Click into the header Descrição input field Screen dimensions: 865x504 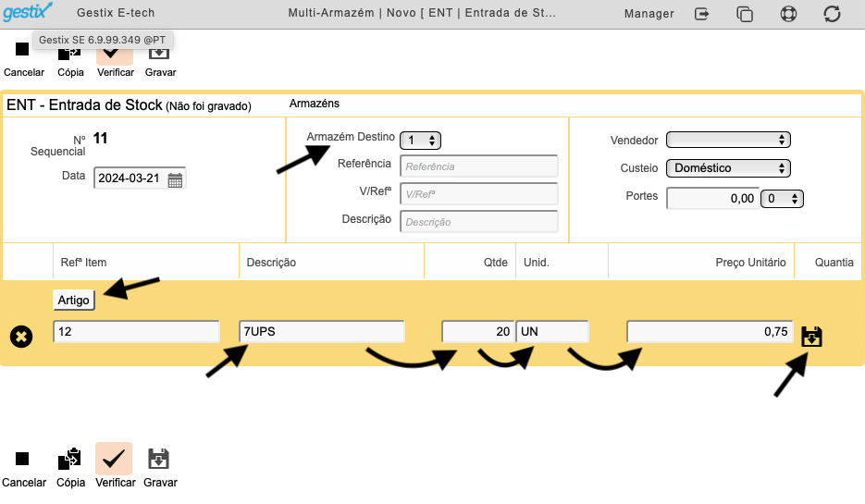point(479,222)
